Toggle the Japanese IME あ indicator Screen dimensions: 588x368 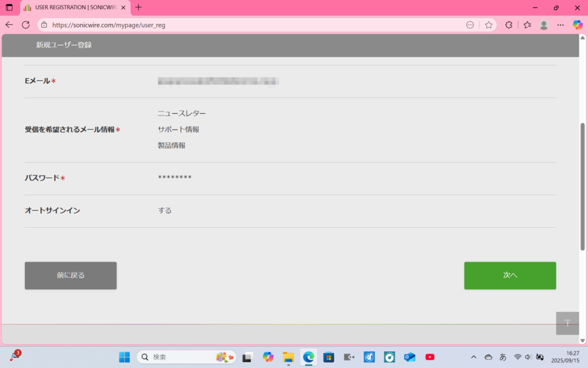click(503, 357)
